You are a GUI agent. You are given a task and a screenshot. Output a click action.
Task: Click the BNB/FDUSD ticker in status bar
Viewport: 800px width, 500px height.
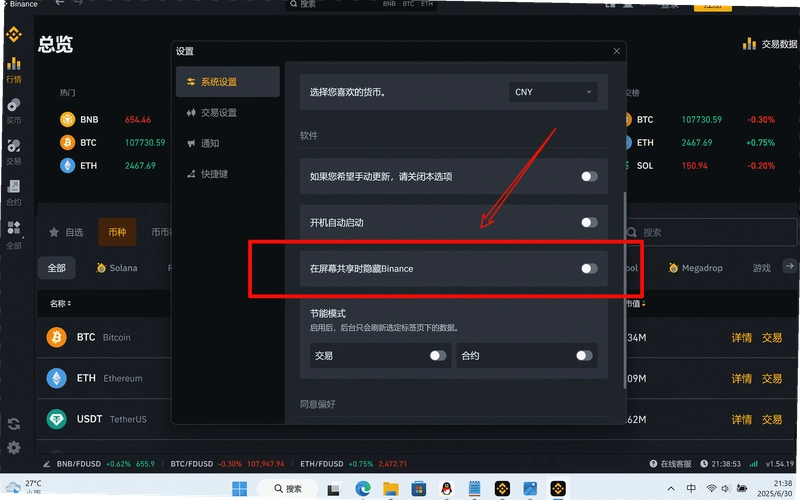coord(105,464)
